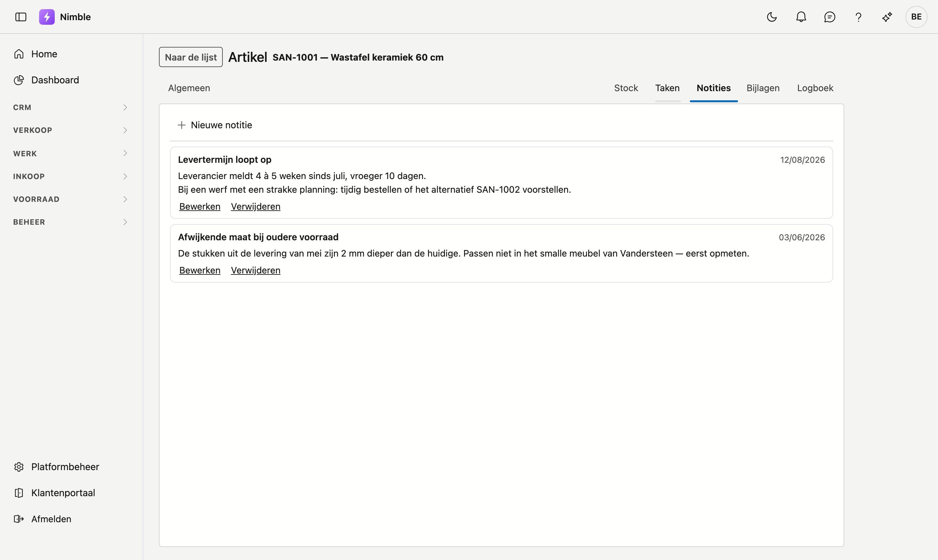Go back via Naar de lijst button
Viewport: 938px width, 560px height.
point(191,57)
